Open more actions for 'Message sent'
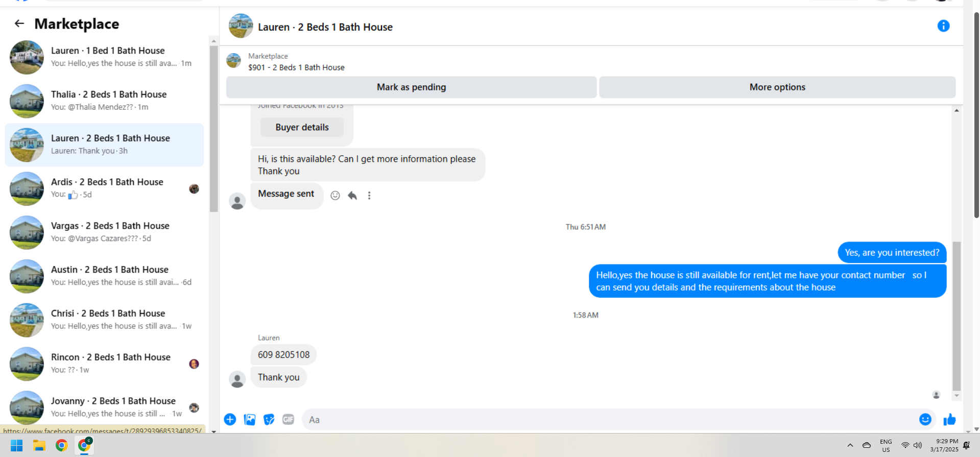The width and height of the screenshot is (980, 457). 369,196
